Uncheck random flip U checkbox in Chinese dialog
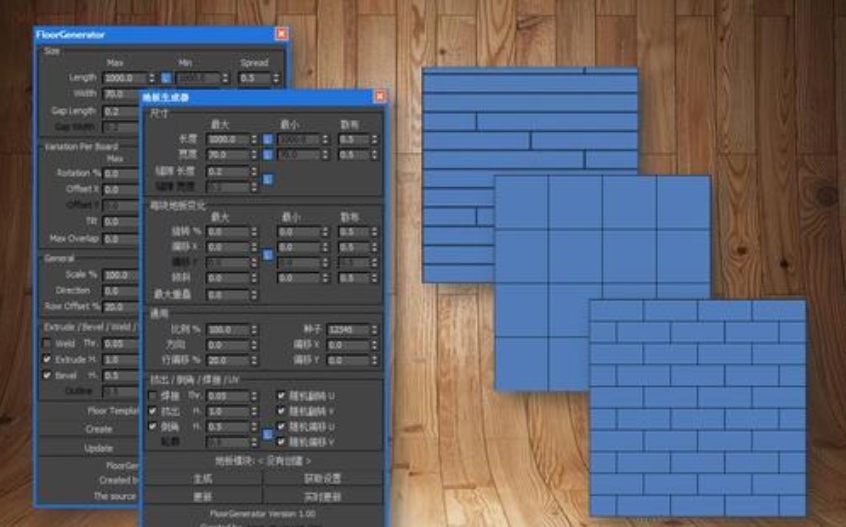Viewport: 846px width, 527px height. point(281,395)
